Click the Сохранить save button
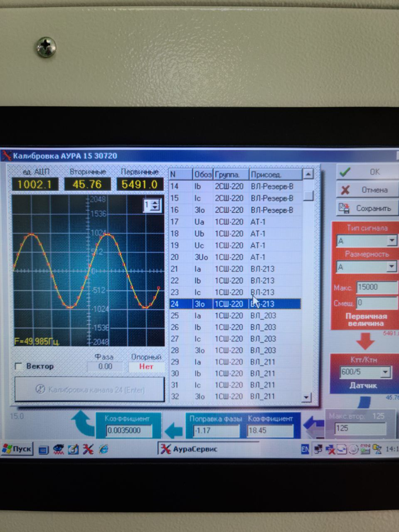Image resolution: width=399 pixels, height=532 pixels. (x=367, y=208)
